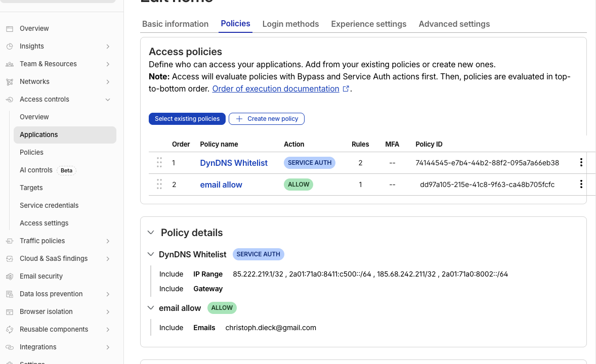Screen dimensions: 596x364
Task: Expand Team & Resources chevron
Action: 108,64
